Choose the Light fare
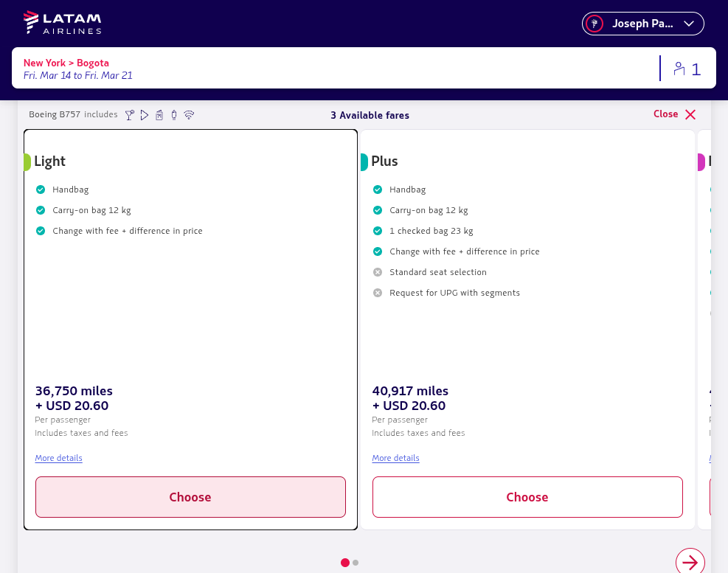Image resolution: width=728 pixels, height=573 pixels. [190, 497]
